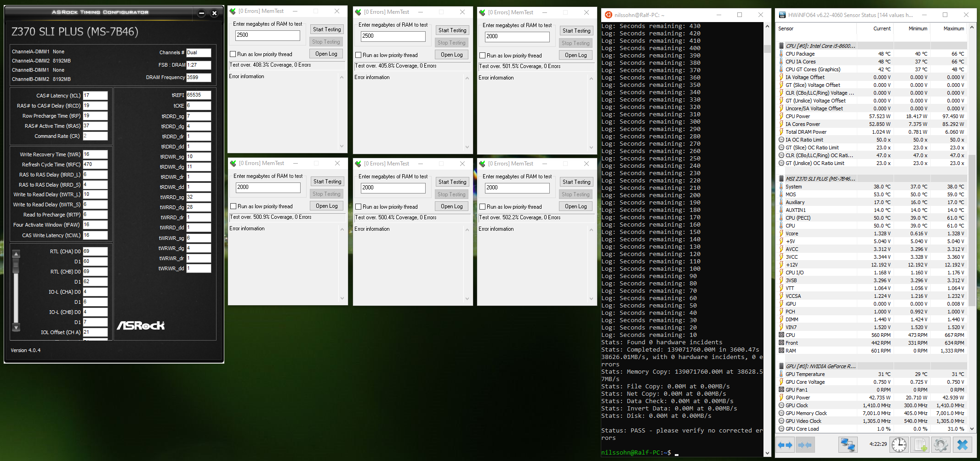
Task: Click the megabytes field in 502.2% coverage MemTest
Action: coord(517,188)
